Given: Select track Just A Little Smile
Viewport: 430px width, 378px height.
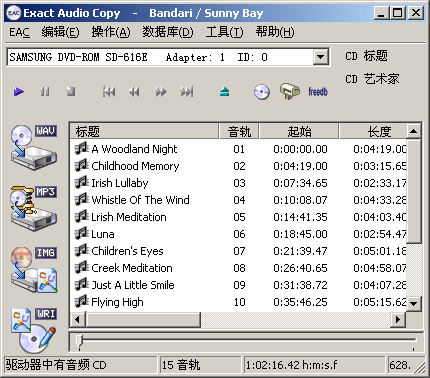Looking at the screenshot, I should [133, 285].
